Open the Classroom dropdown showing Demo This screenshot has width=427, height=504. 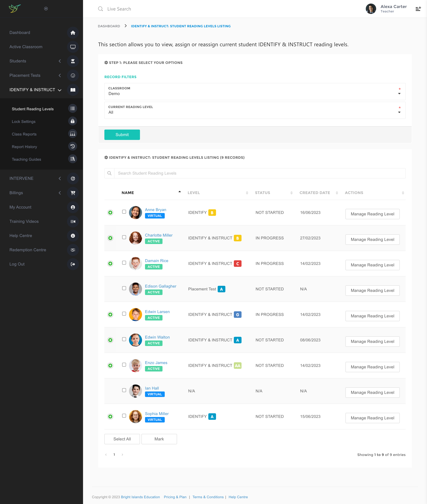click(x=255, y=91)
